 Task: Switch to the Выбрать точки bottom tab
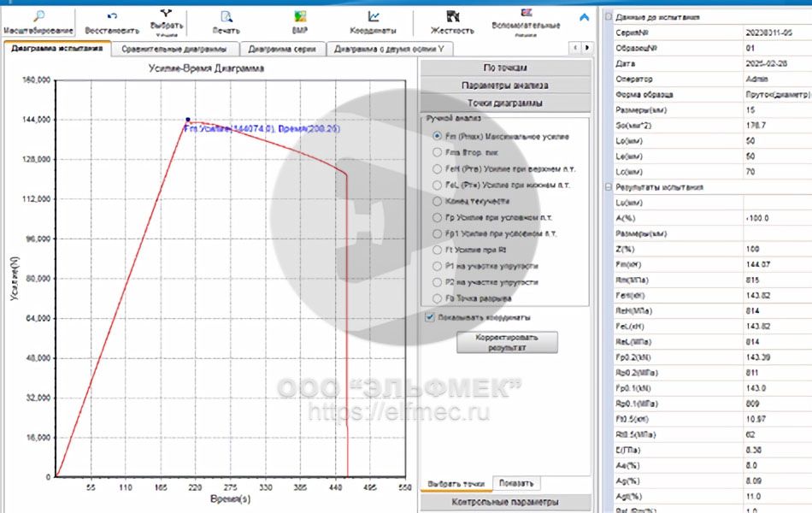tap(456, 483)
